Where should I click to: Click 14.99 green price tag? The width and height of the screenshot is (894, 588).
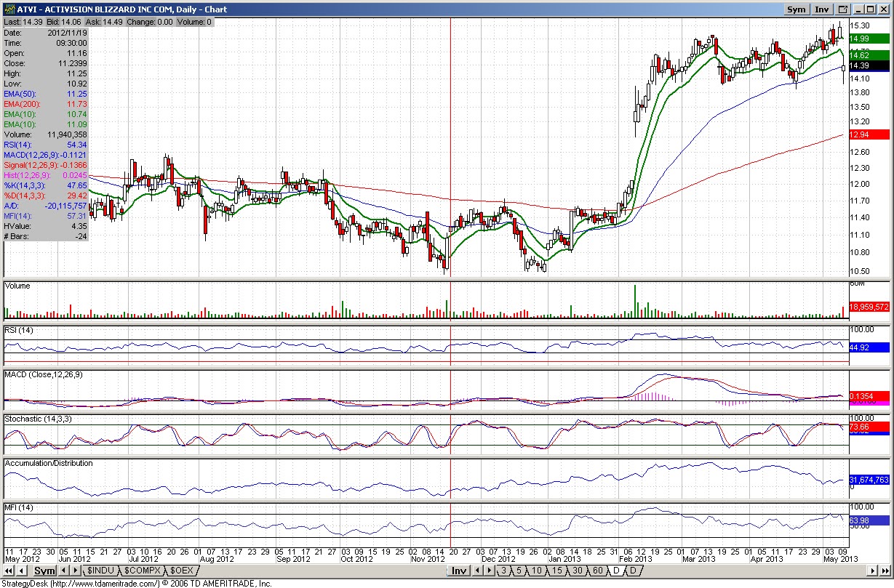coord(869,39)
